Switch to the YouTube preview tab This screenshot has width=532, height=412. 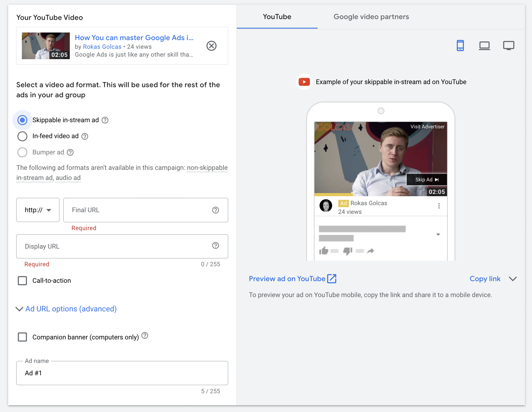tap(277, 17)
